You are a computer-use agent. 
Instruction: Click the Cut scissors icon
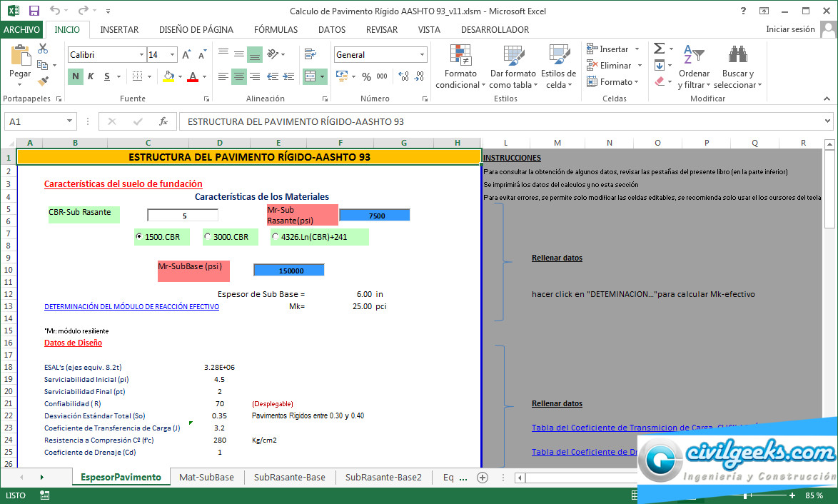(43, 49)
